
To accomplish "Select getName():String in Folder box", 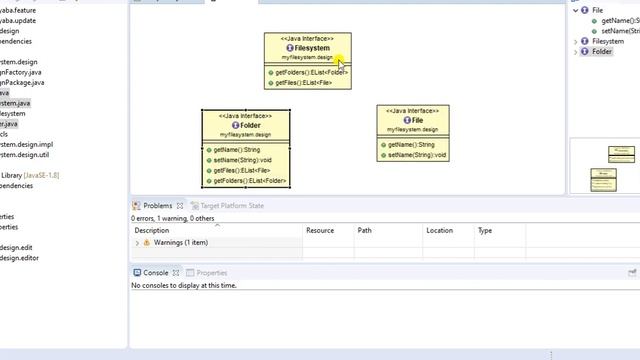I will pyautogui.click(x=236, y=150).
